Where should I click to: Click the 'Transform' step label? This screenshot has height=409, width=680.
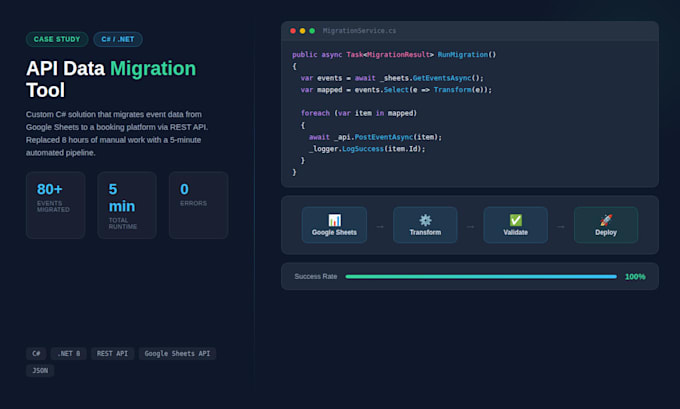click(425, 232)
